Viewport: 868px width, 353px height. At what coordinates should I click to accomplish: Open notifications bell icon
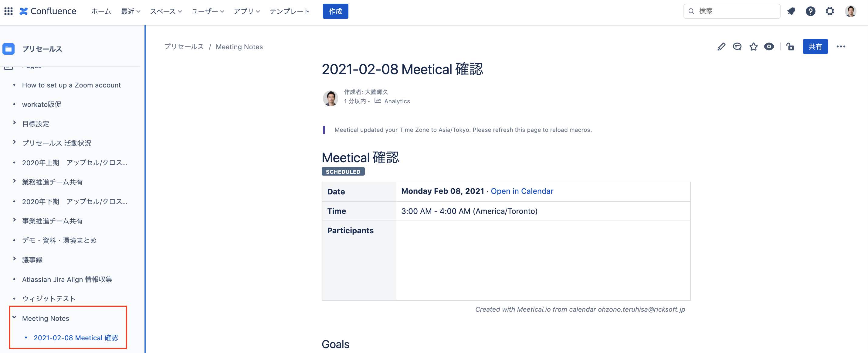coord(791,11)
